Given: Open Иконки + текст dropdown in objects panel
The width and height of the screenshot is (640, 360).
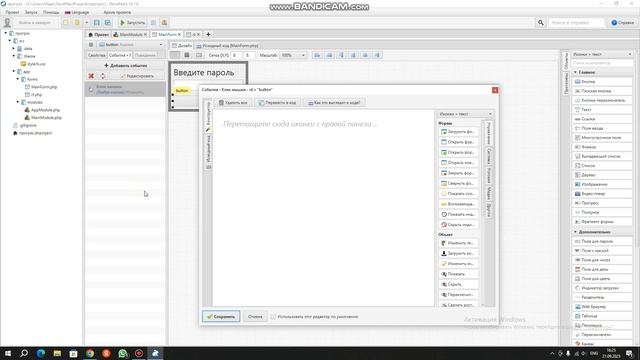Looking at the screenshot, I should click(602, 54).
